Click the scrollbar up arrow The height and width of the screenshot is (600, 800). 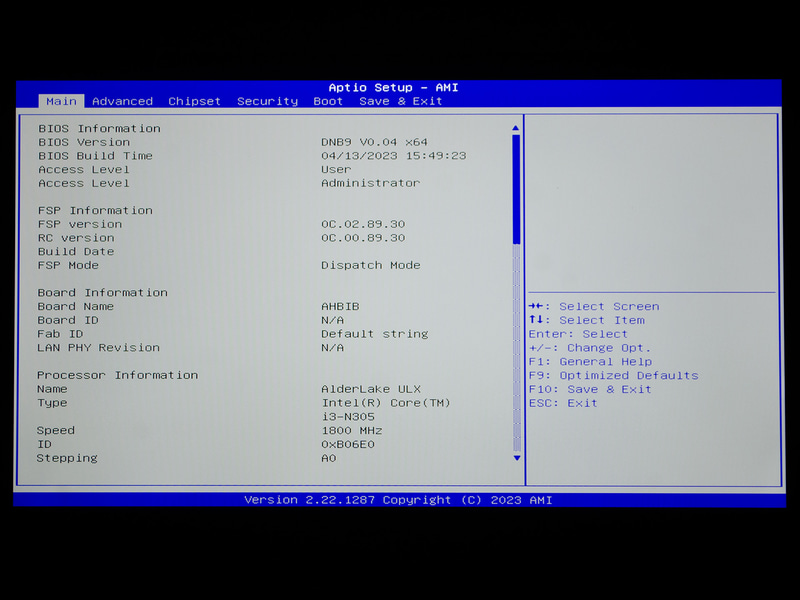coord(515,126)
